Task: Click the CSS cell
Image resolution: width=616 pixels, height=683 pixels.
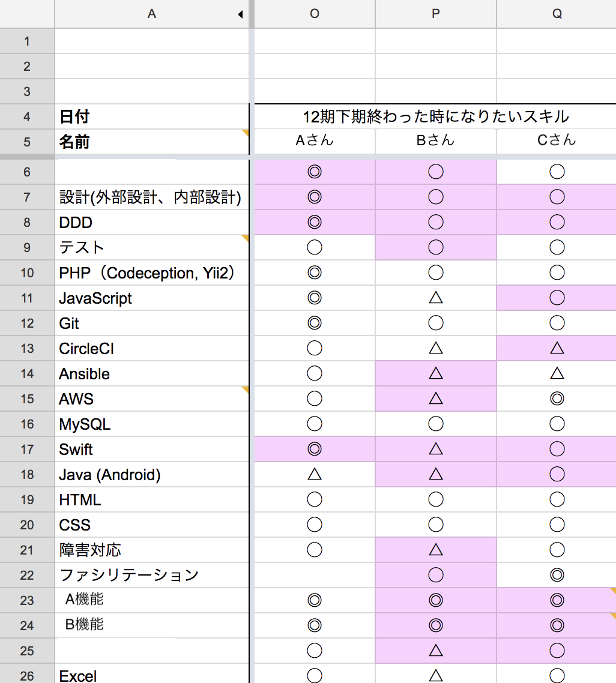Action: coord(152,525)
